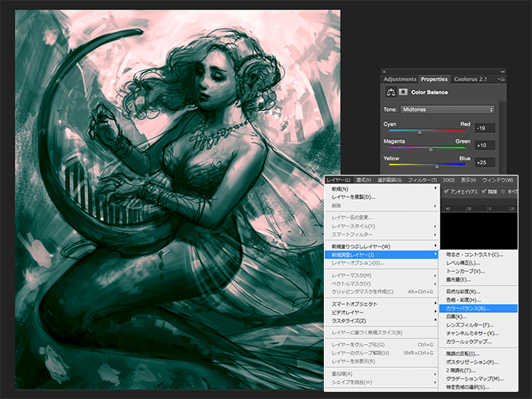Close the Properties panel group
532x399 pixels.
[x=384, y=72]
